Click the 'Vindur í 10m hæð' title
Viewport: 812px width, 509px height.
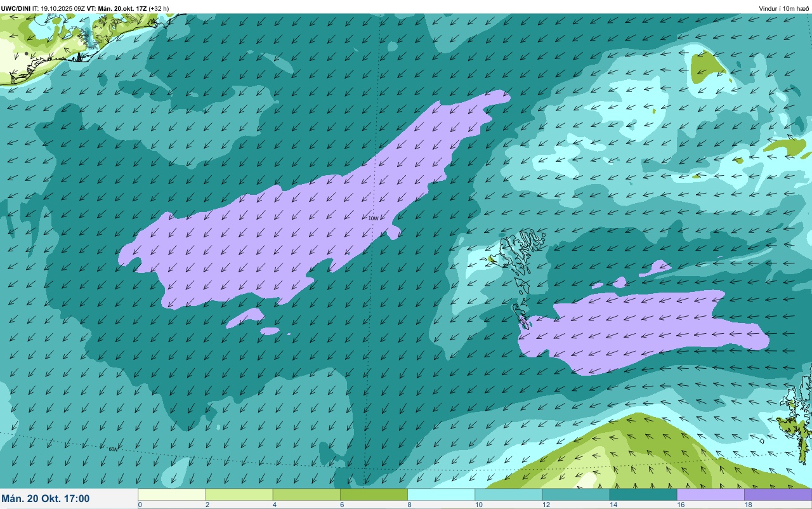(x=784, y=8)
